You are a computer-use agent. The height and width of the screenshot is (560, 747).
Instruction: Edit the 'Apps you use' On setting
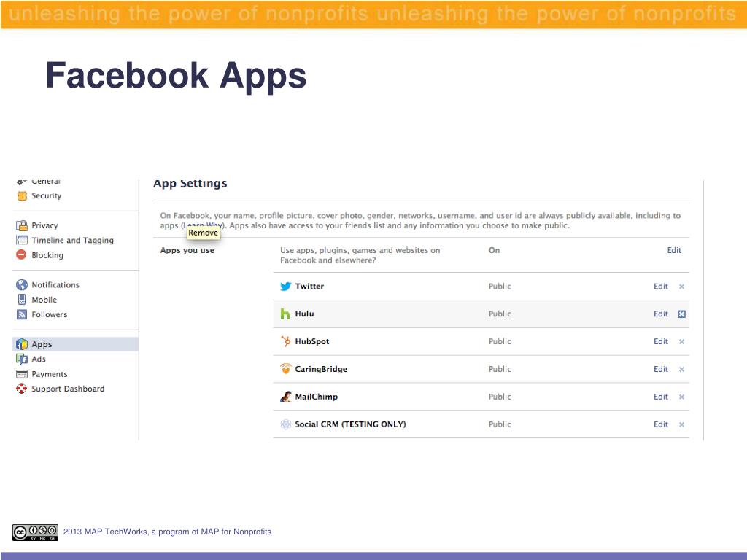pos(674,250)
